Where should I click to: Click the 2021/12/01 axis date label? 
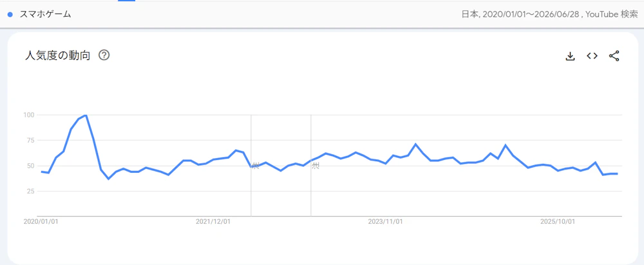pos(213,222)
